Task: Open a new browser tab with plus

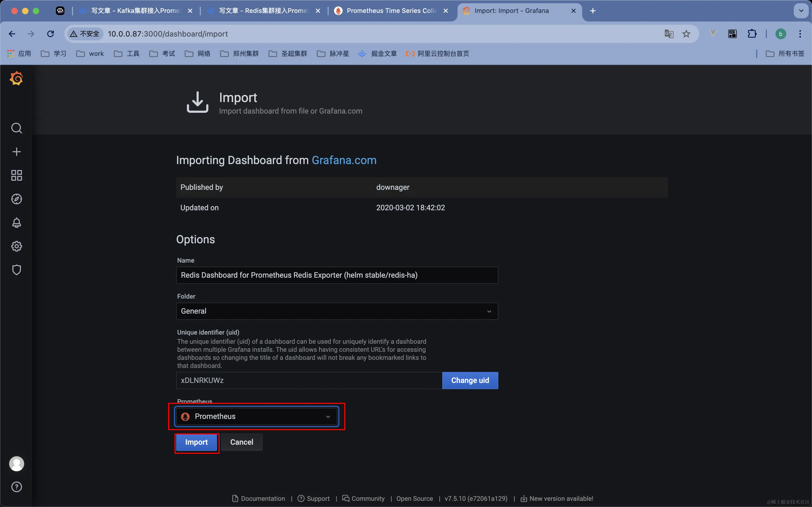Action: (593, 11)
